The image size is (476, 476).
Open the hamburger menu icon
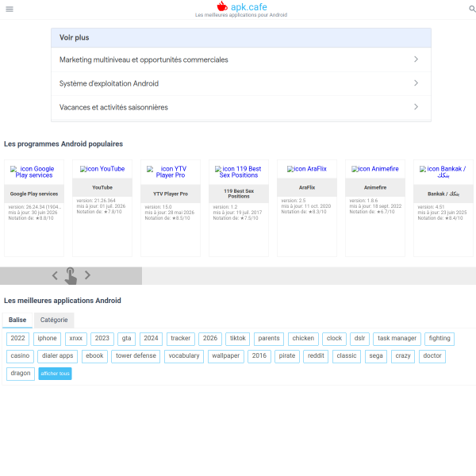click(x=10, y=9)
